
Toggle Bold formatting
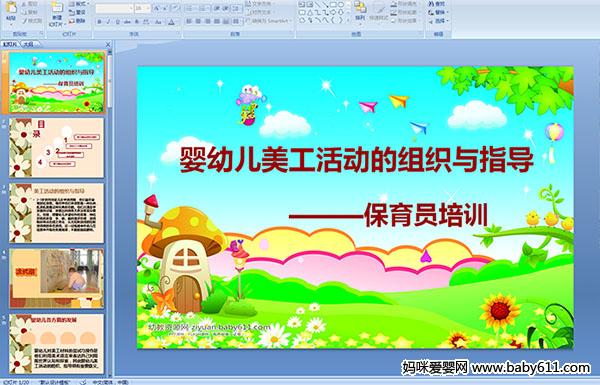[99, 22]
